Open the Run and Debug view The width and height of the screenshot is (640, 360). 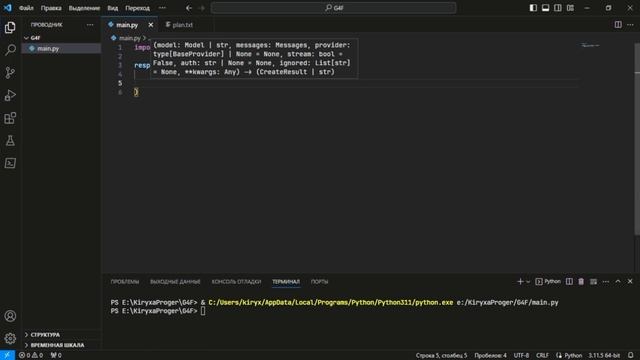[x=10, y=96]
